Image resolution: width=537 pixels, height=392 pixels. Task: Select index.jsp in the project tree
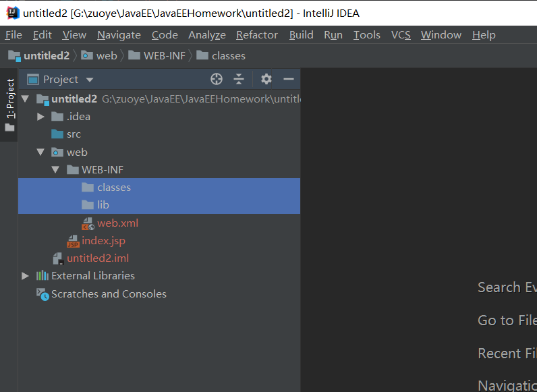tap(103, 241)
